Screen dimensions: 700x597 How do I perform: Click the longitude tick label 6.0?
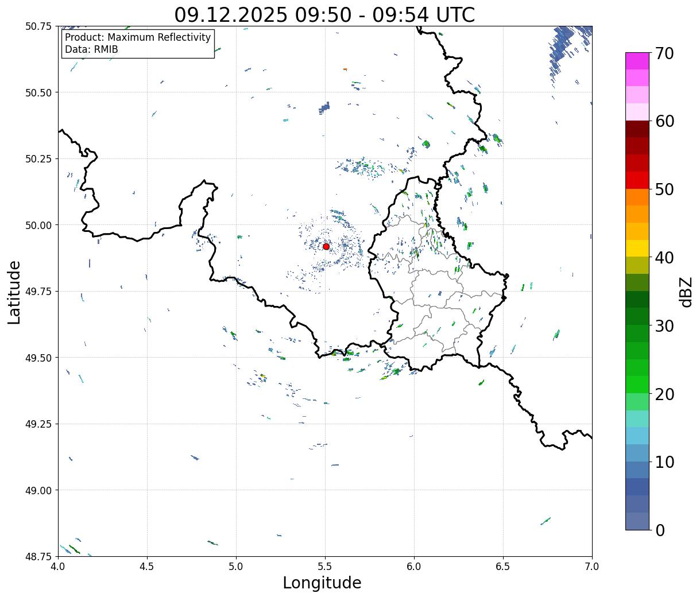414,566
